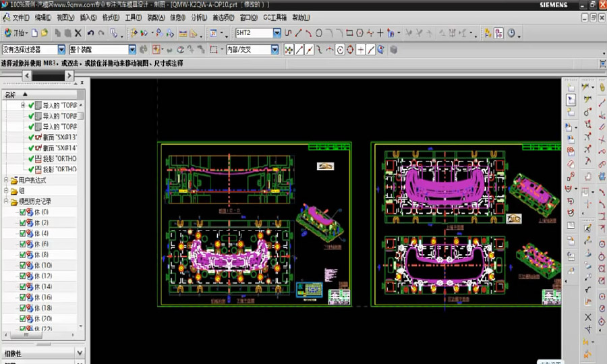The image size is (607, 364).
Task: Click the full-screen icon at top right
Action: coord(602,63)
